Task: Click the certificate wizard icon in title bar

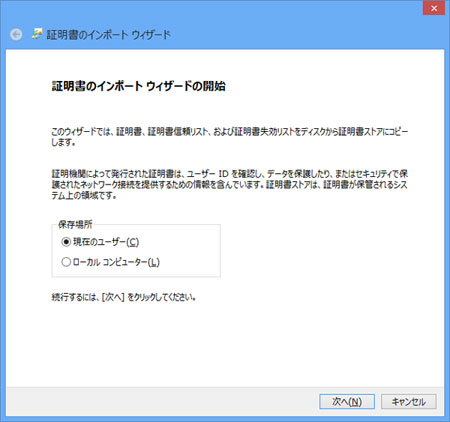Action: click(x=37, y=34)
